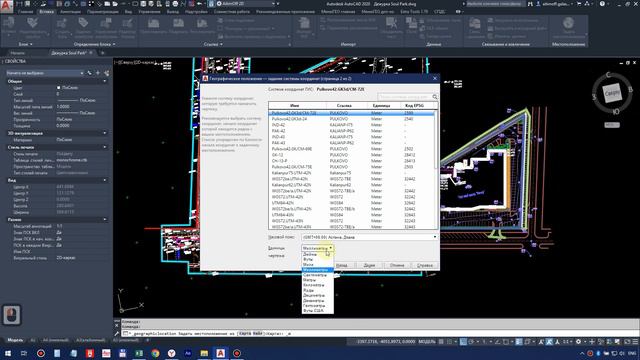Click Quick Select icon in Properties palette

[x=106, y=73]
